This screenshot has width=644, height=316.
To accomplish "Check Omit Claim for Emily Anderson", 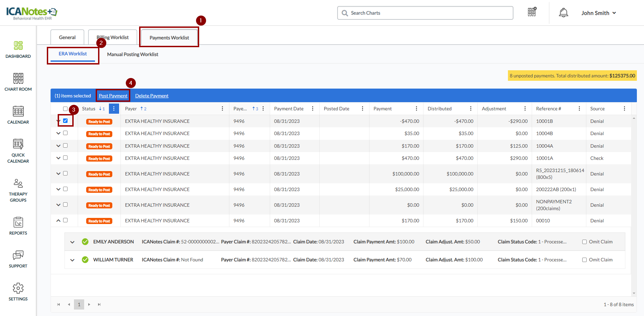I will (584, 242).
